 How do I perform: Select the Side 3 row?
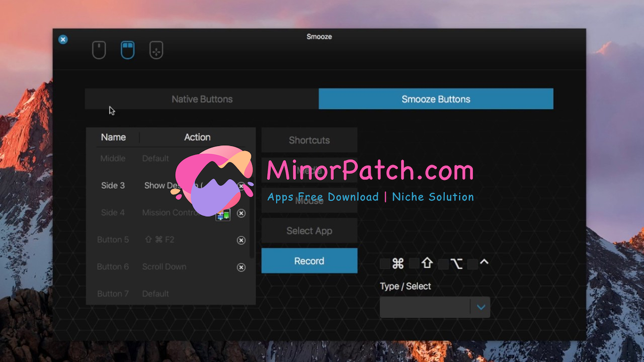pyautogui.click(x=171, y=186)
